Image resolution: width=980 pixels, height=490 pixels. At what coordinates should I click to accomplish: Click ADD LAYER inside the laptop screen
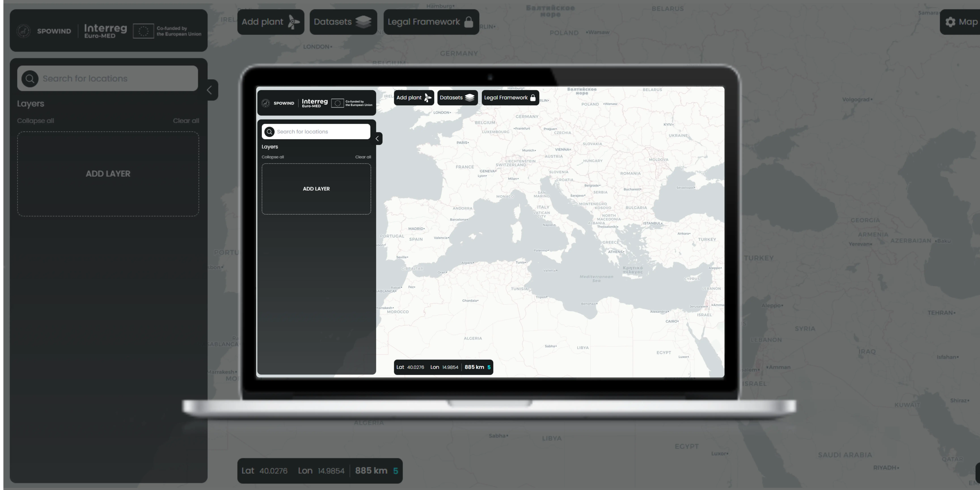(316, 189)
